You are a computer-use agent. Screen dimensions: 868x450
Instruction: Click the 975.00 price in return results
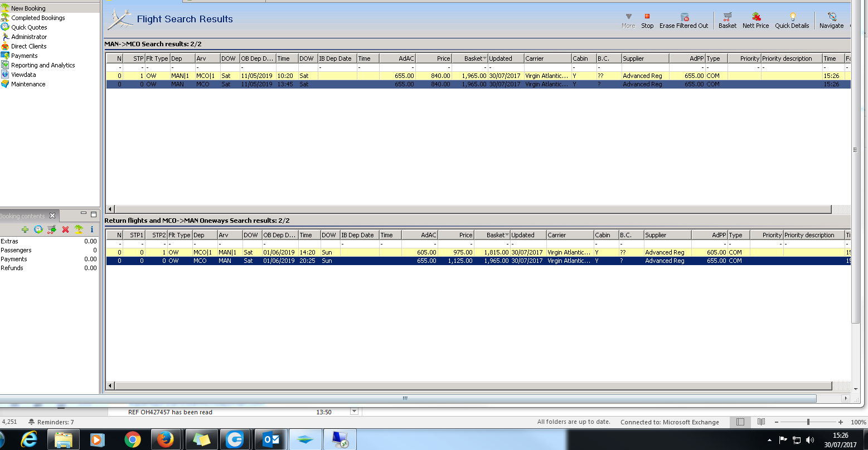click(463, 252)
